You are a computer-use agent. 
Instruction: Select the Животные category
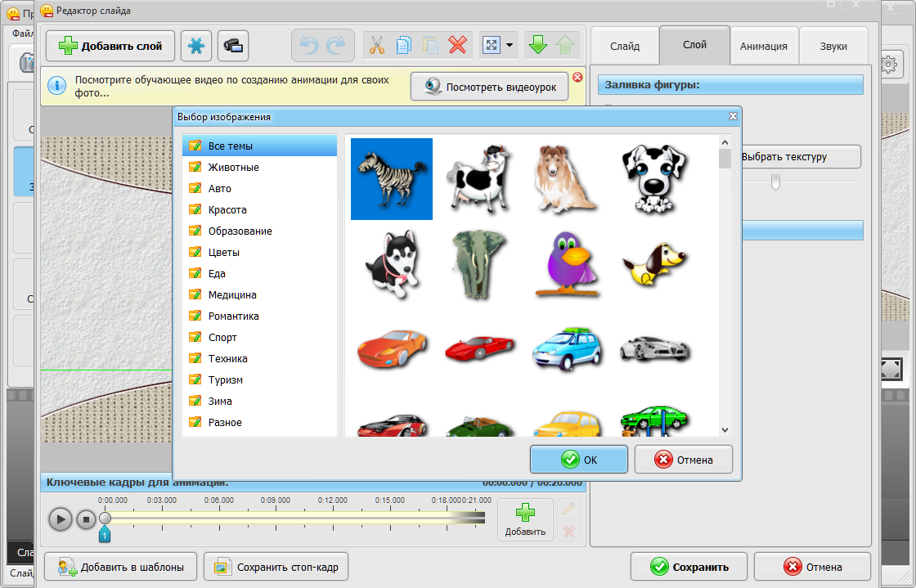[x=233, y=168]
